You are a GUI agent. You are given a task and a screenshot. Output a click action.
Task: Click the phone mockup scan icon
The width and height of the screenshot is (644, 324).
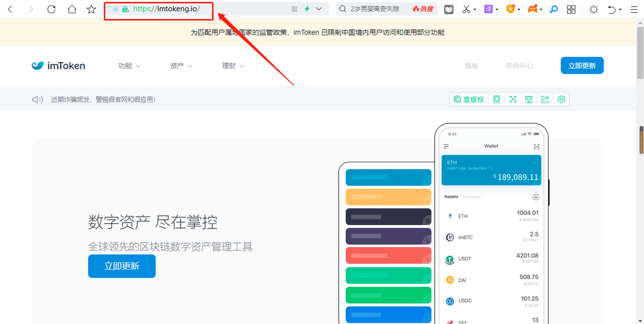pyautogui.click(x=536, y=146)
